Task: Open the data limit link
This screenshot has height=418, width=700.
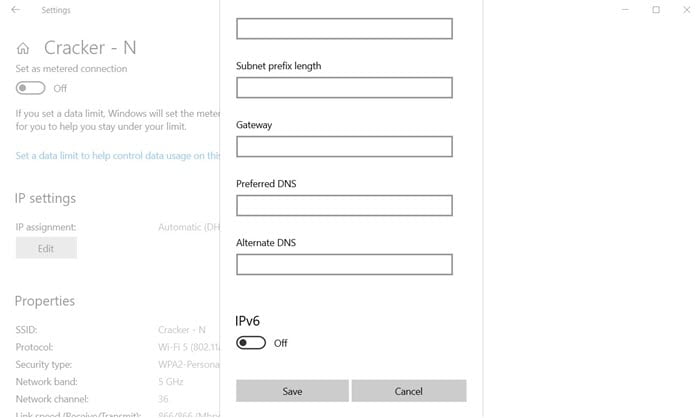Action: point(118,155)
